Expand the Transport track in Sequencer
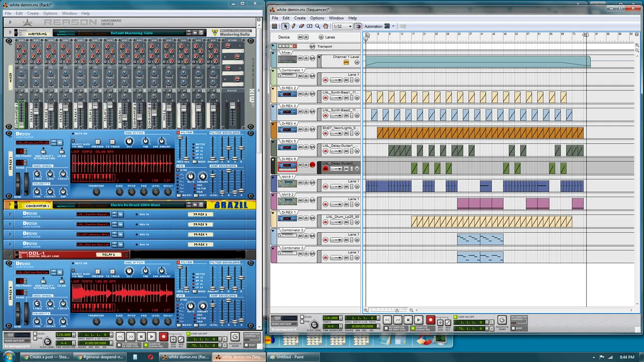The height and width of the screenshot is (362, 644). [274, 46]
